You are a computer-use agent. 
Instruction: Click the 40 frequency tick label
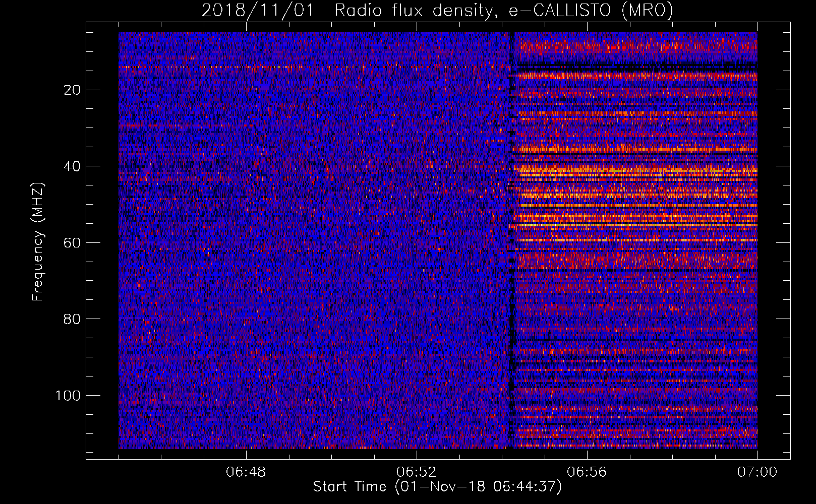coord(72,166)
